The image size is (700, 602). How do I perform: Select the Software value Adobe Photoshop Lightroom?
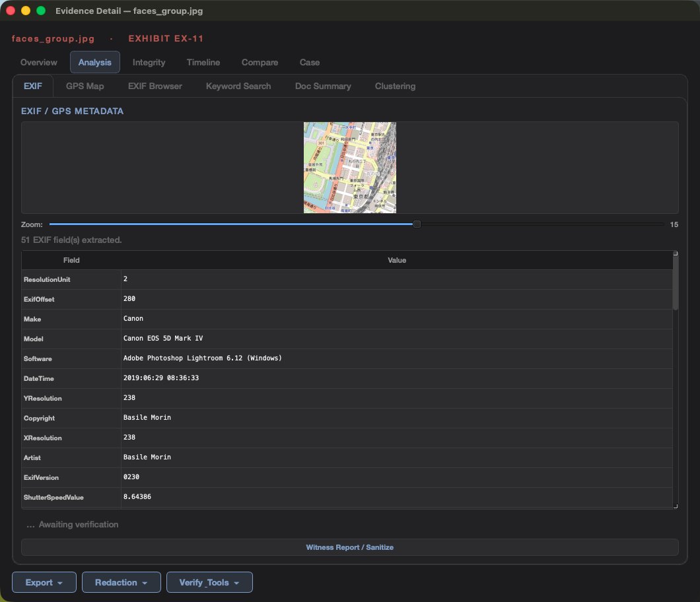(397, 358)
